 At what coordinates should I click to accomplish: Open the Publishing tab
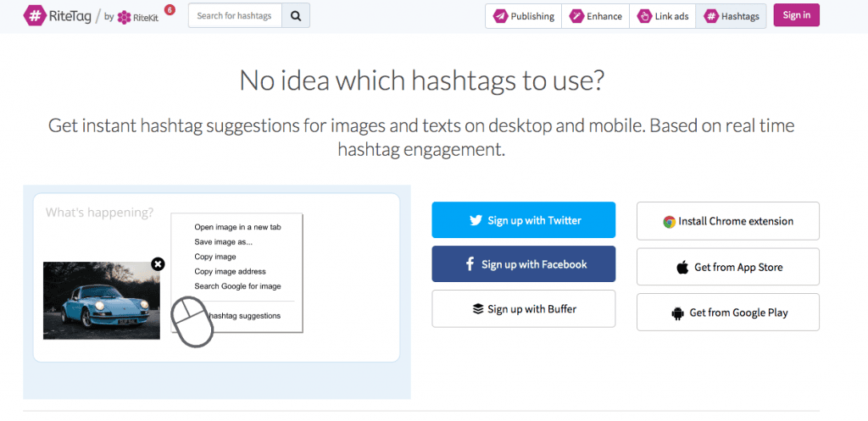pyautogui.click(x=524, y=16)
